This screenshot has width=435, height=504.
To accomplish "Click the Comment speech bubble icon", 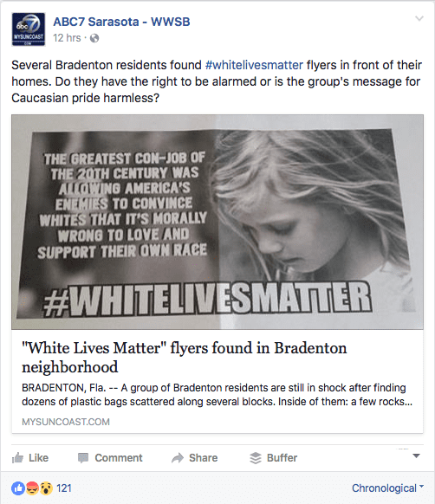I will 83,458.
